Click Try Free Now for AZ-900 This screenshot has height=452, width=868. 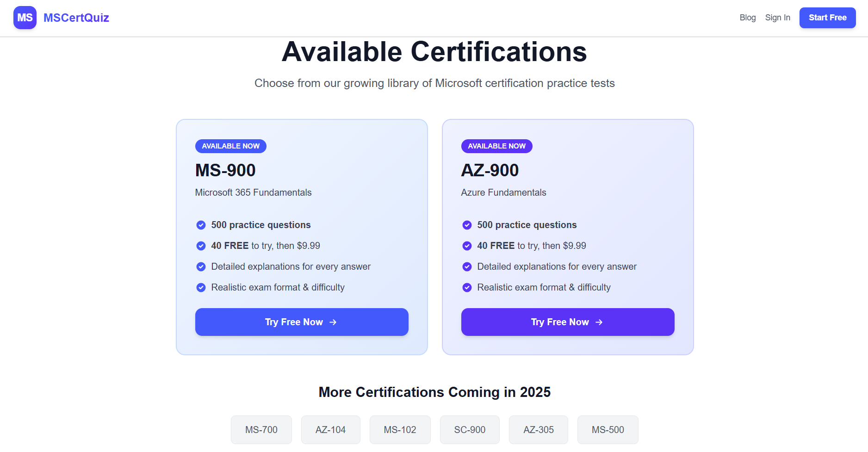coord(568,322)
